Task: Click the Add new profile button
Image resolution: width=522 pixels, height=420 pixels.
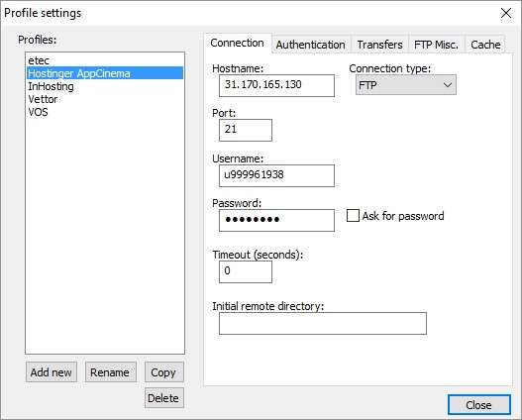Action: pyautogui.click(x=52, y=372)
